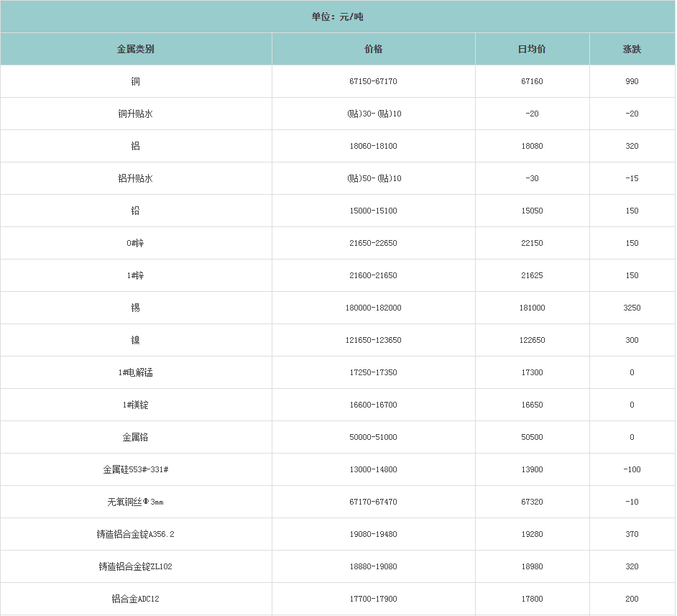Click the 1#锌 daily average 21625
This screenshot has width=677, height=616.
click(x=532, y=276)
